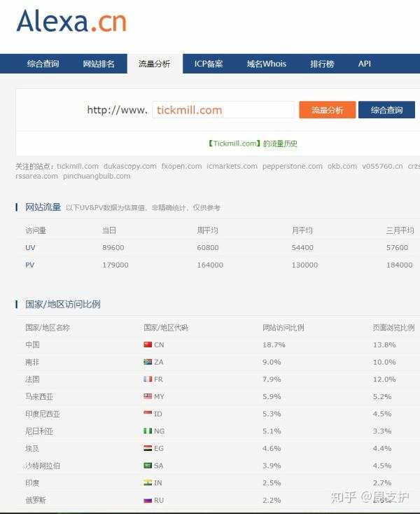Select the 流量分析 tab

tap(154, 64)
